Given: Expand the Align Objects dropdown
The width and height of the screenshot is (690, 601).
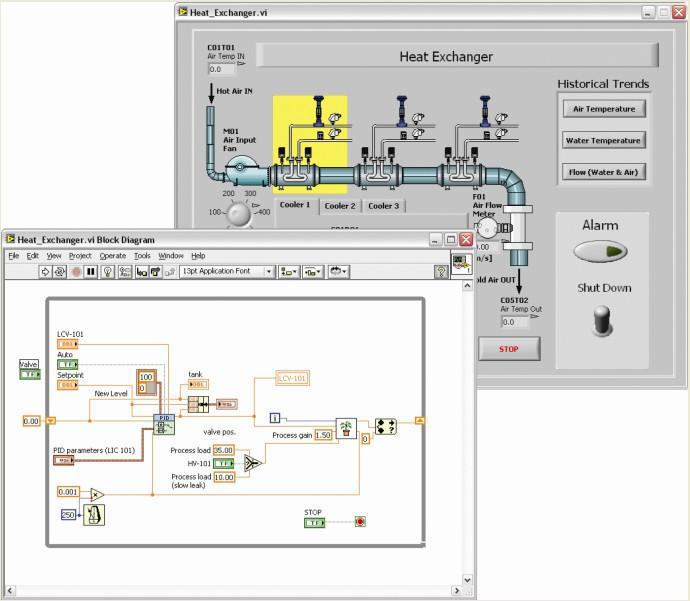Looking at the screenshot, I should point(290,271).
